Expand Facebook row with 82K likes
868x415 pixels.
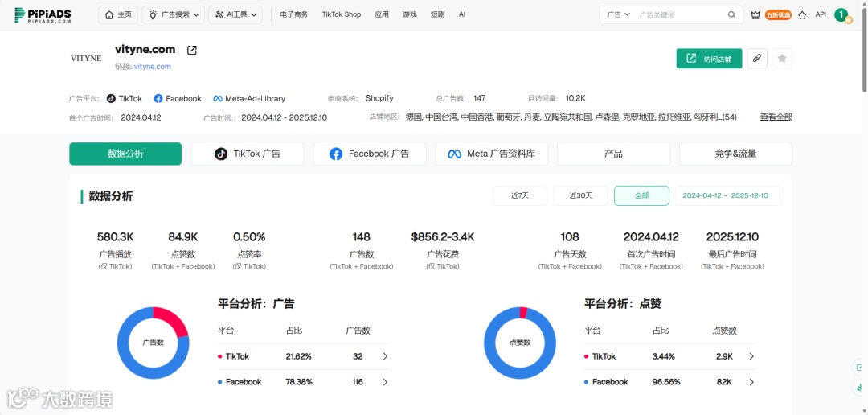pyautogui.click(x=751, y=382)
